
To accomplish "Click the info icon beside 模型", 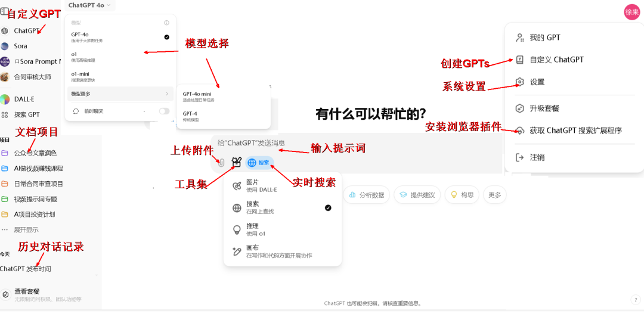I will [x=166, y=23].
